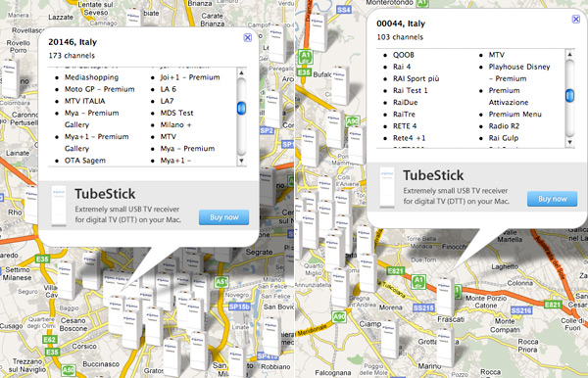
Task: Click the Playhouse Disney – Premium entry
Action: point(519,72)
